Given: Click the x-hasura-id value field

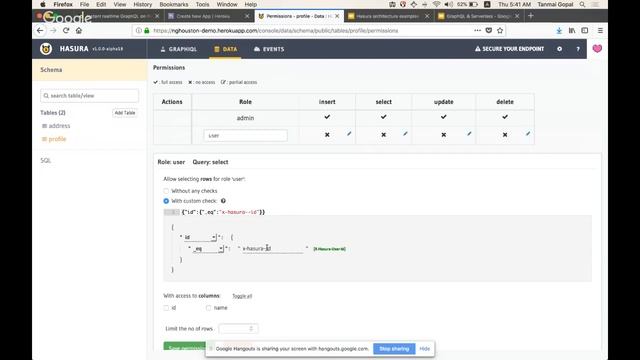Looking at the screenshot, I should click(x=273, y=249).
